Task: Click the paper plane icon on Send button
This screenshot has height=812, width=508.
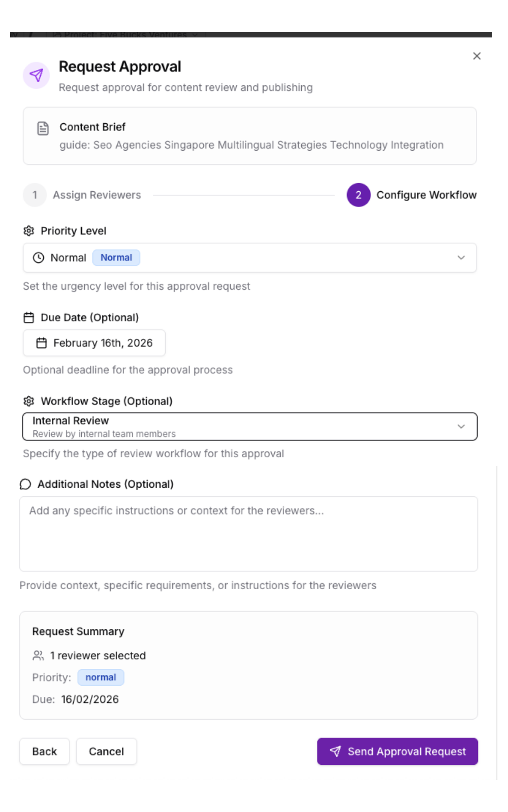Action: [335, 752]
